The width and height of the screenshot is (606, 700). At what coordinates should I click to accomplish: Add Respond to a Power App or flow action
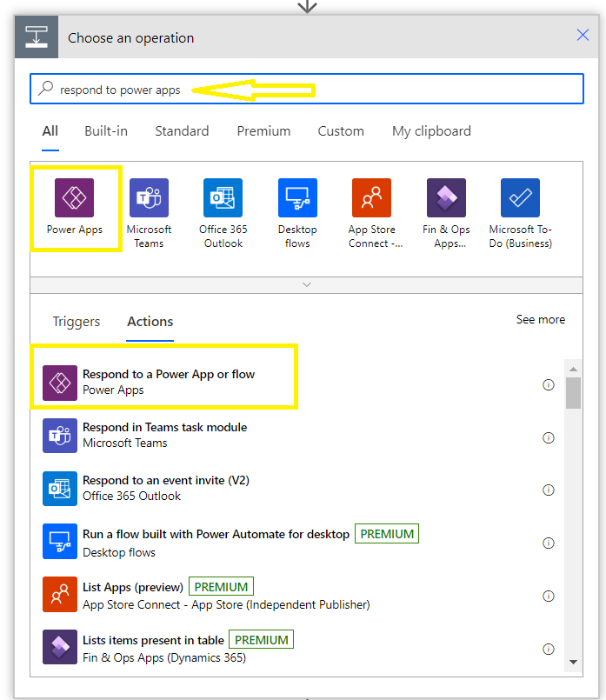pyautogui.click(x=168, y=382)
